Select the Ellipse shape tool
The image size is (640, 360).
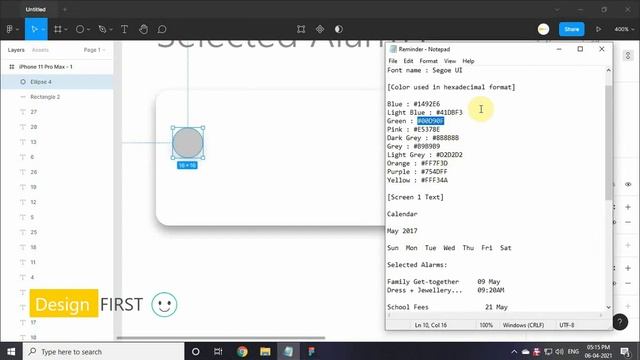click(x=80, y=29)
